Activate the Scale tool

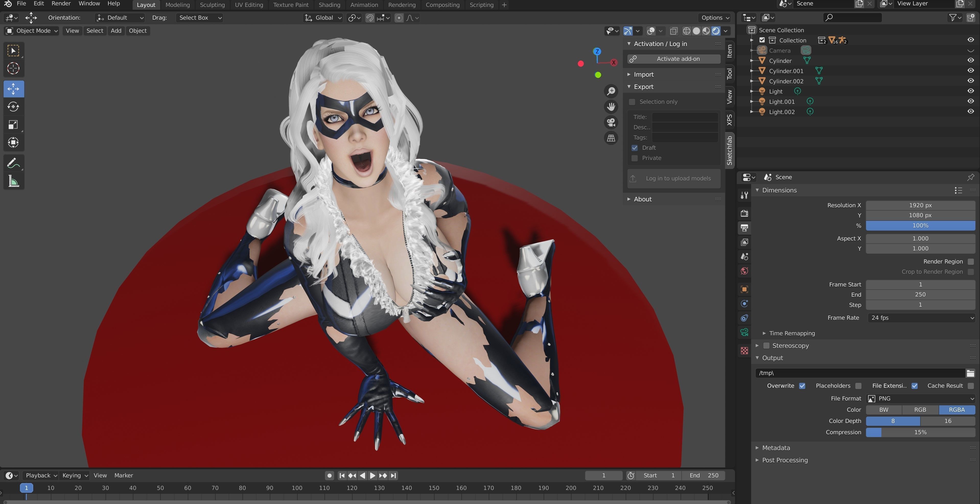13,124
